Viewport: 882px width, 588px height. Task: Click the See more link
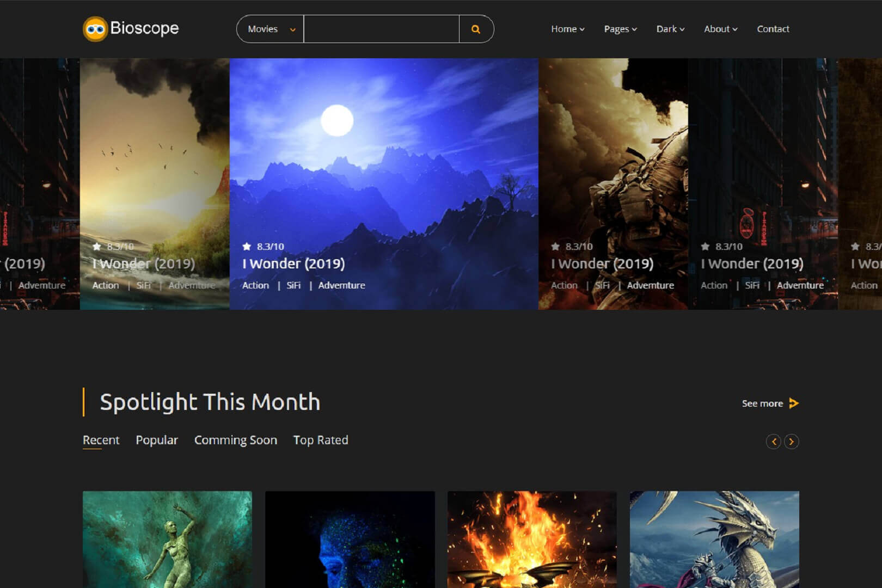762,403
